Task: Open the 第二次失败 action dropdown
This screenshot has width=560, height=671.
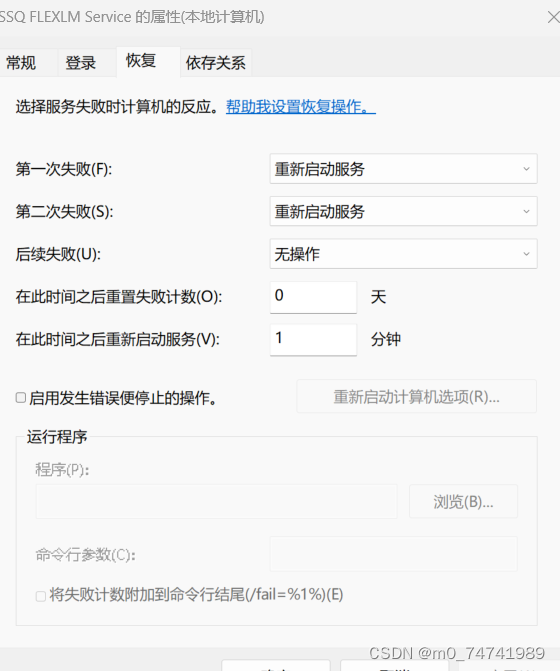Action: (403, 211)
